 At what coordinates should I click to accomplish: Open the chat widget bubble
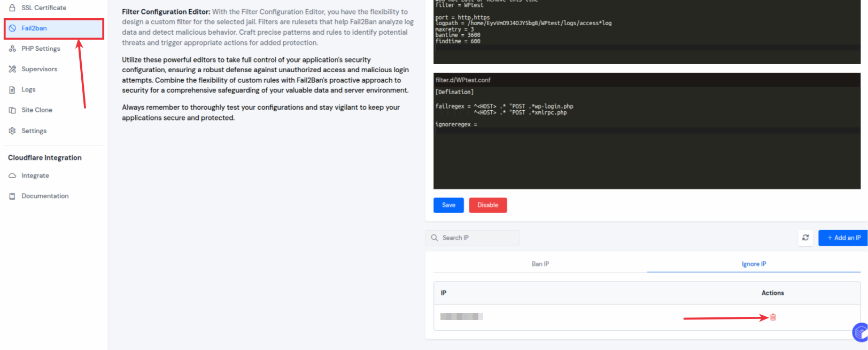point(861,332)
